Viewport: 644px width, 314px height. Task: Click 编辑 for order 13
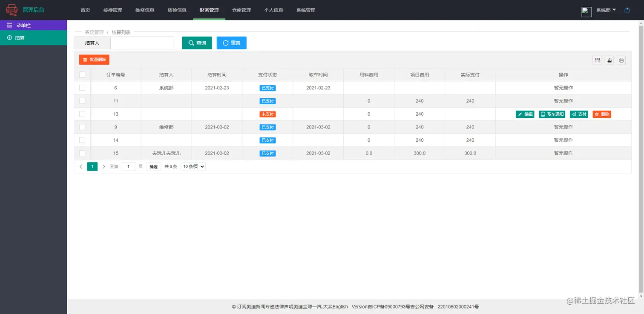click(x=525, y=114)
